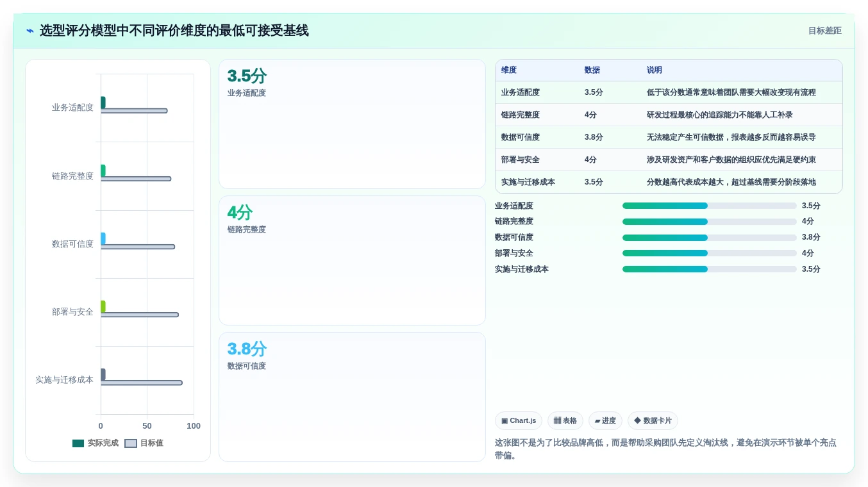This screenshot has height=487, width=868.
Task: Click green 部署与安全 actual bar in chart
Action: tap(103, 306)
